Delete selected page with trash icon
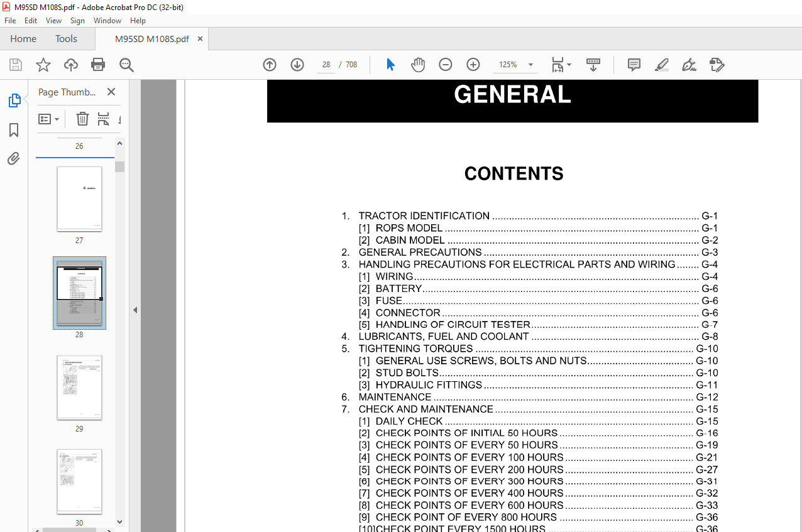 pyautogui.click(x=82, y=119)
